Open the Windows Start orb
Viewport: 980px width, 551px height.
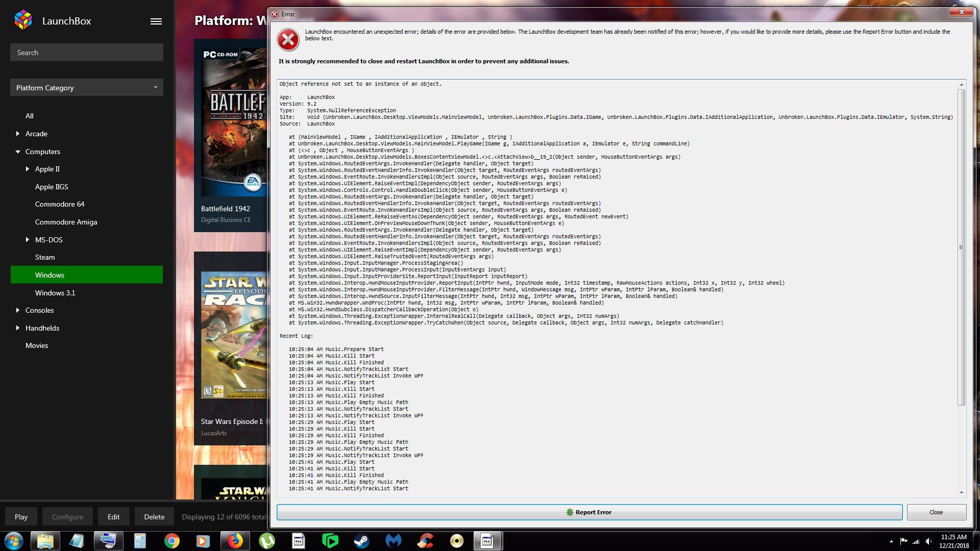[x=14, y=541]
